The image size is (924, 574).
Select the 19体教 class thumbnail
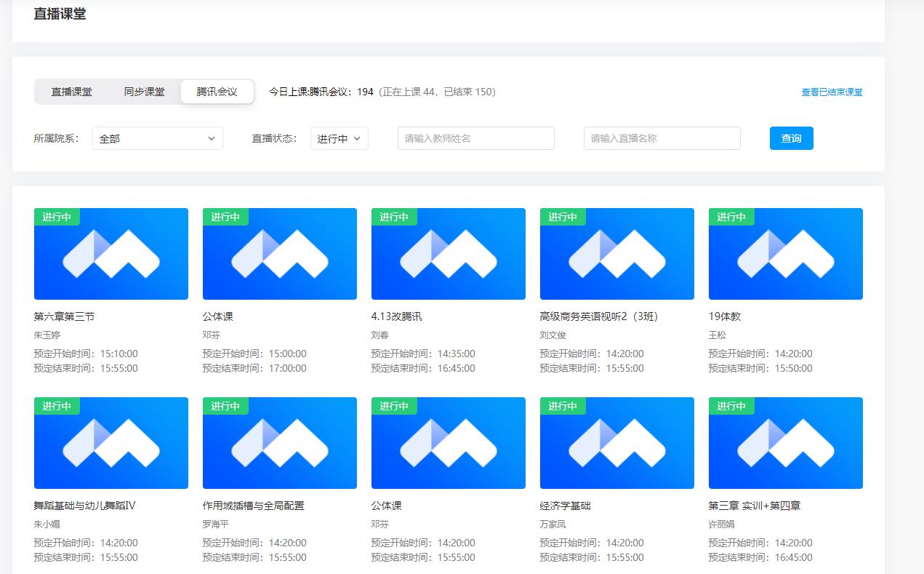[785, 254]
